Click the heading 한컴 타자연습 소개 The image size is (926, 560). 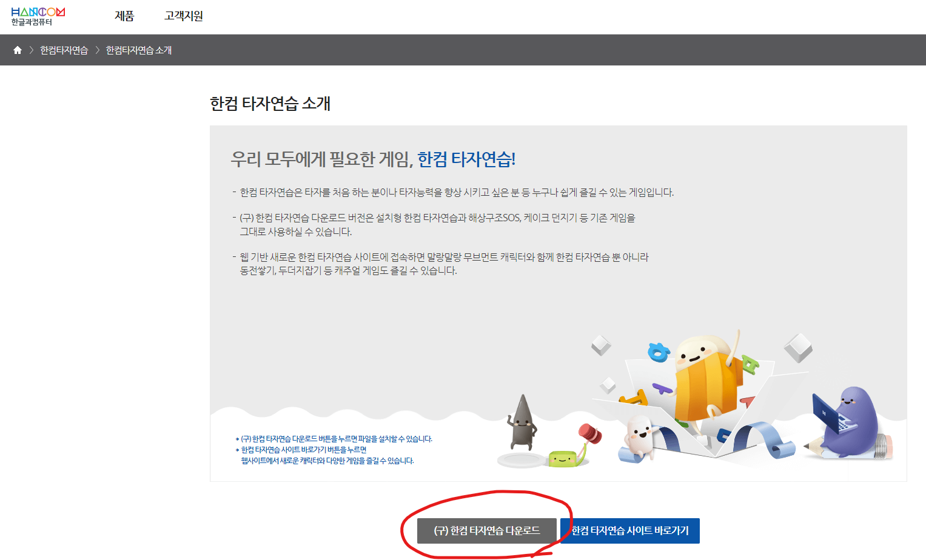pyautogui.click(x=270, y=104)
